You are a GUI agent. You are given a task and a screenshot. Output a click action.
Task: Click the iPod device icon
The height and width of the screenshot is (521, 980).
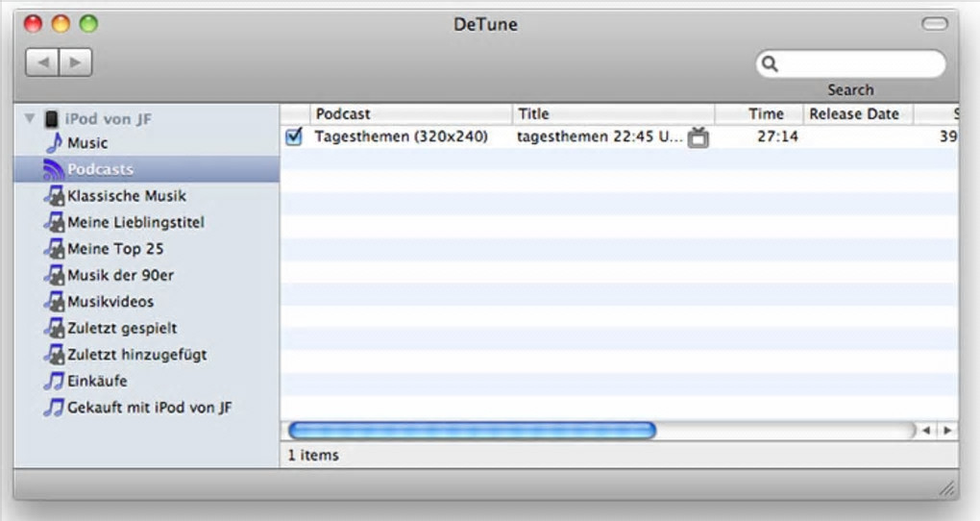coord(51,119)
